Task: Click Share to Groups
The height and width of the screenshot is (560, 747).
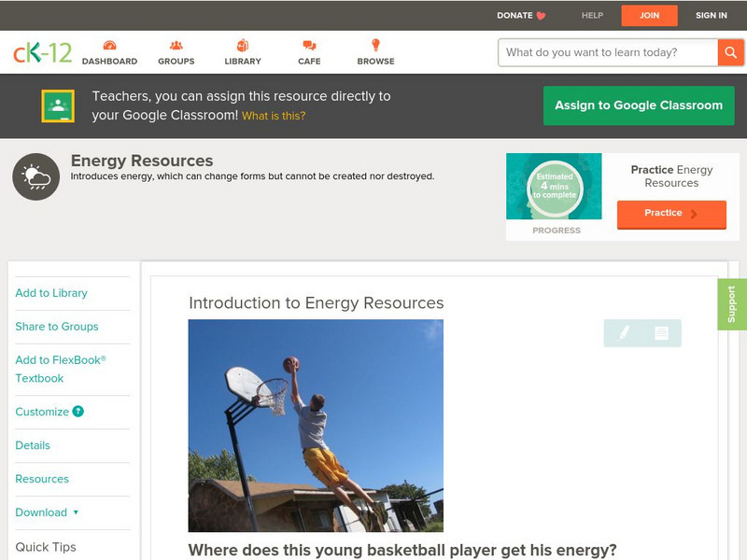Action: click(x=57, y=327)
